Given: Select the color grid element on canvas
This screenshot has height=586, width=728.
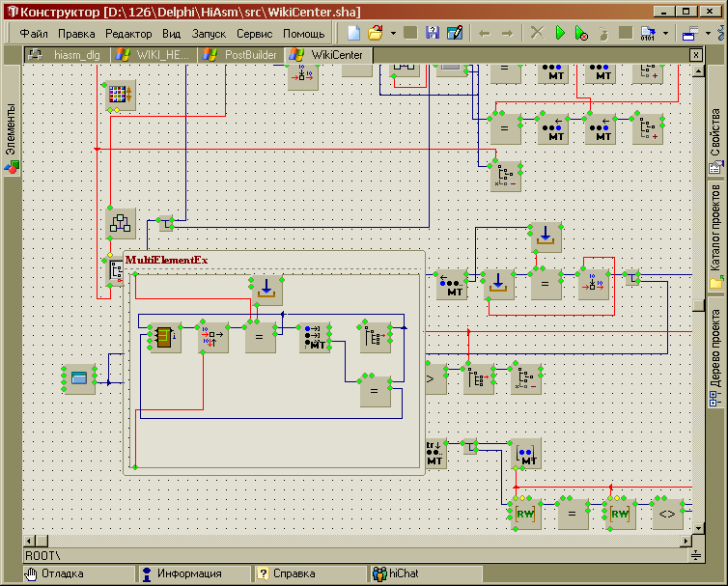Looking at the screenshot, I should point(120,95).
